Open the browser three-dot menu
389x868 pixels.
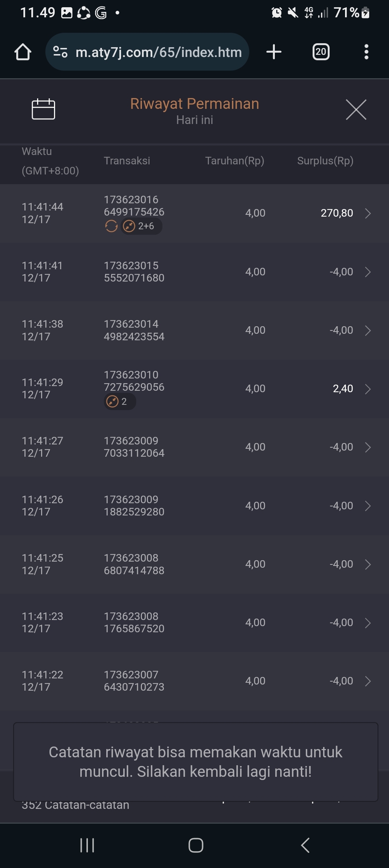(366, 52)
